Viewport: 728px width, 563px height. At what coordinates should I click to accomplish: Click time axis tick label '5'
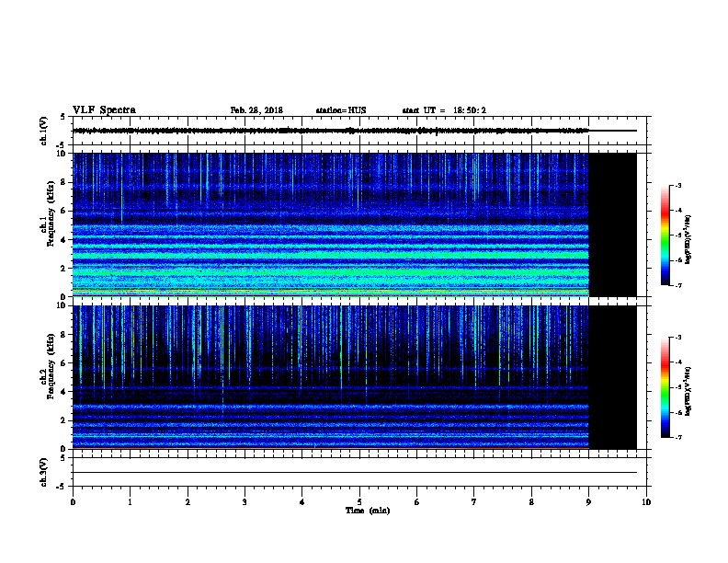pyautogui.click(x=359, y=502)
